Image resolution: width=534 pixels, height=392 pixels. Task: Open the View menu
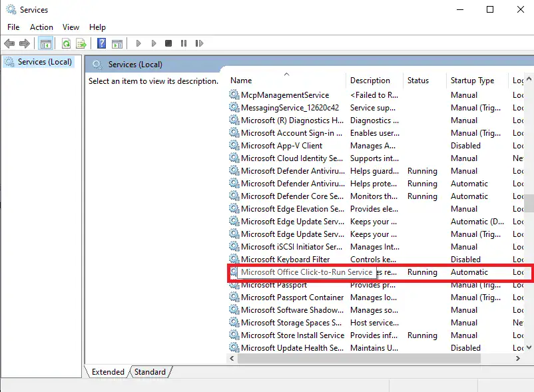click(x=71, y=27)
